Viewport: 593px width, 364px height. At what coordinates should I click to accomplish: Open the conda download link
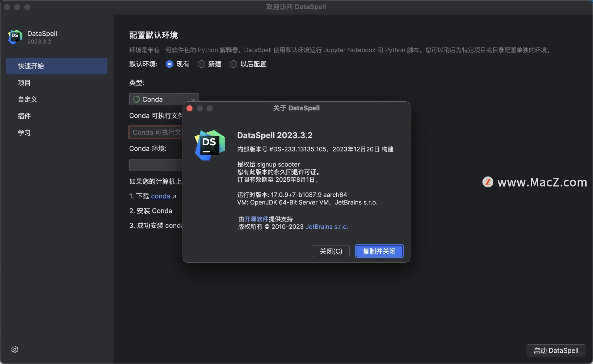pos(161,196)
